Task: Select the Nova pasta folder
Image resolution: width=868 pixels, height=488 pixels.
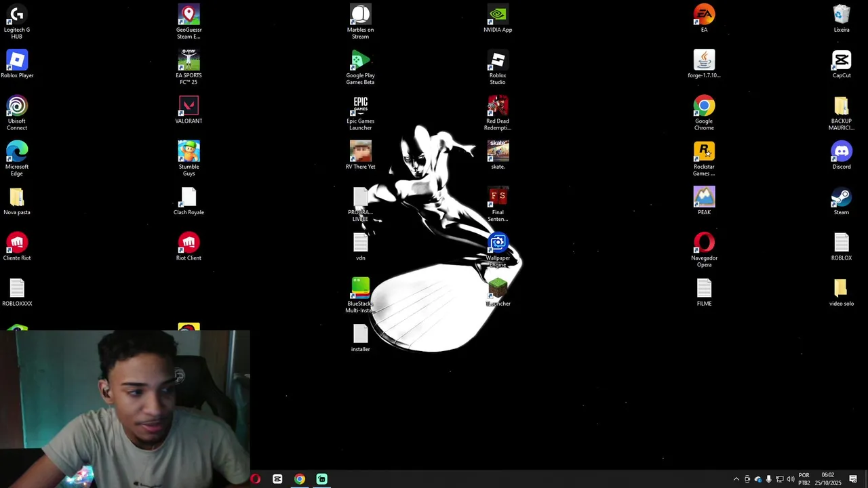Action: tap(17, 201)
